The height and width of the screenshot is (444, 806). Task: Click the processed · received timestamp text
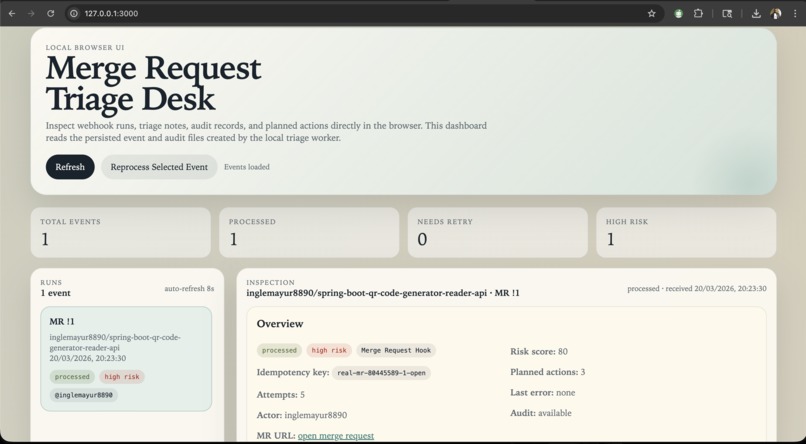[697, 289]
